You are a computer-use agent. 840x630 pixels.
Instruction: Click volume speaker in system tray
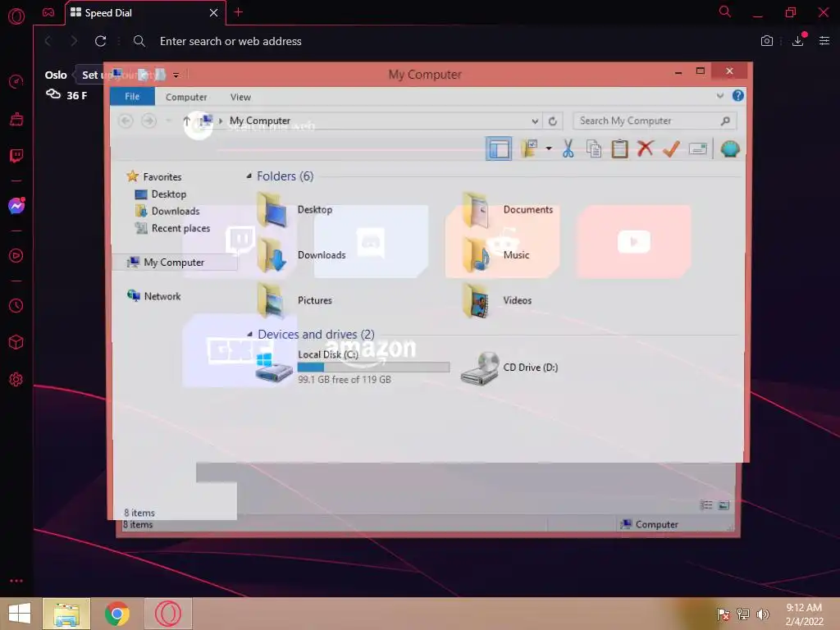pos(763,614)
